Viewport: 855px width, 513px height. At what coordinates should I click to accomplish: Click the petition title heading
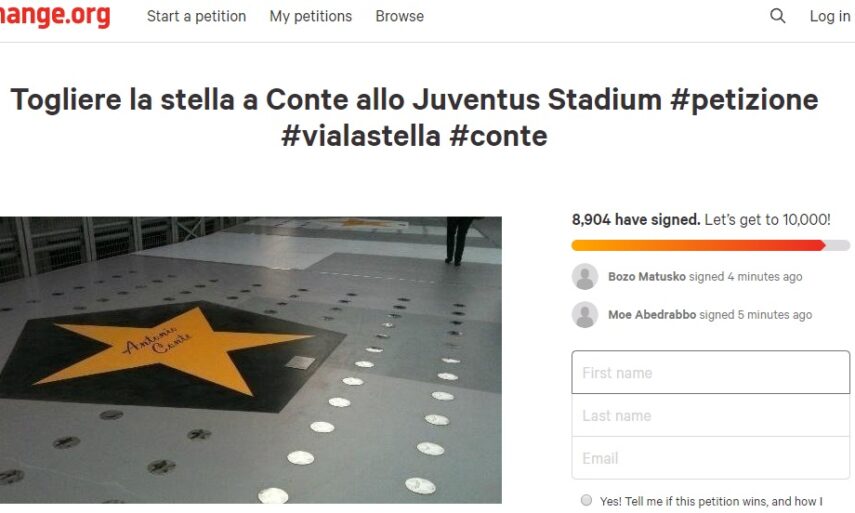414,117
